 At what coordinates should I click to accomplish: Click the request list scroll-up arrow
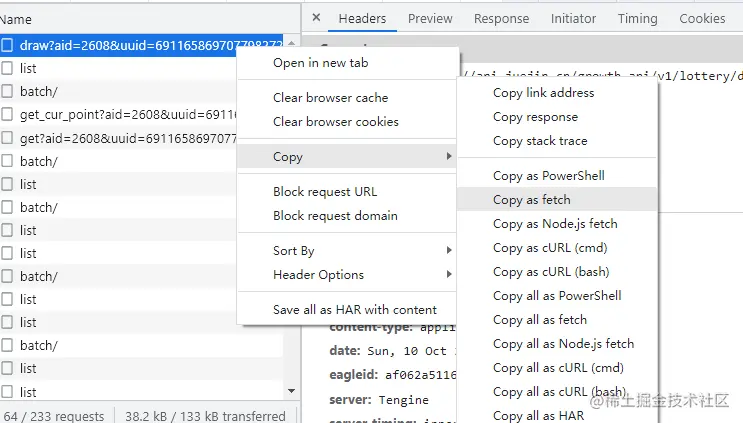coord(291,43)
